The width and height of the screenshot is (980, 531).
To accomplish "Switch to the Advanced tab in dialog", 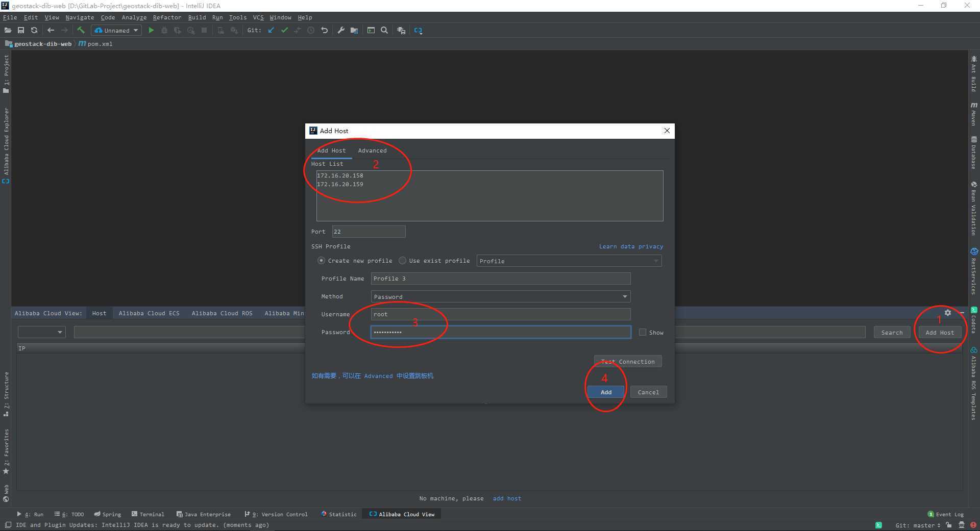I will (x=372, y=150).
